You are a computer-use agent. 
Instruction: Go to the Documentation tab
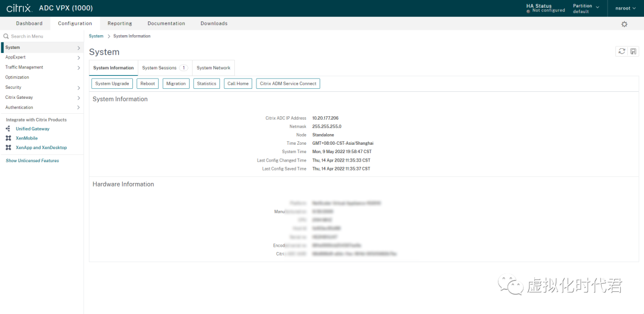pyautogui.click(x=166, y=23)
